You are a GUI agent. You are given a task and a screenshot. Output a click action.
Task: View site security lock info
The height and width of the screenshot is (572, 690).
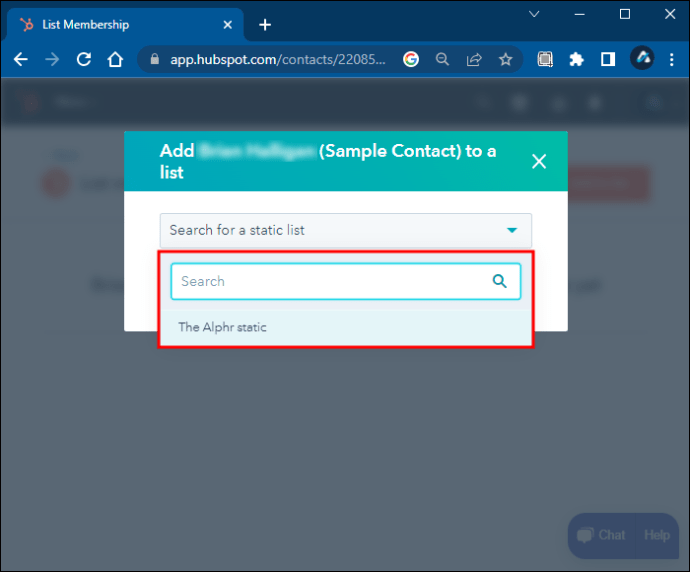click(154, 59)
